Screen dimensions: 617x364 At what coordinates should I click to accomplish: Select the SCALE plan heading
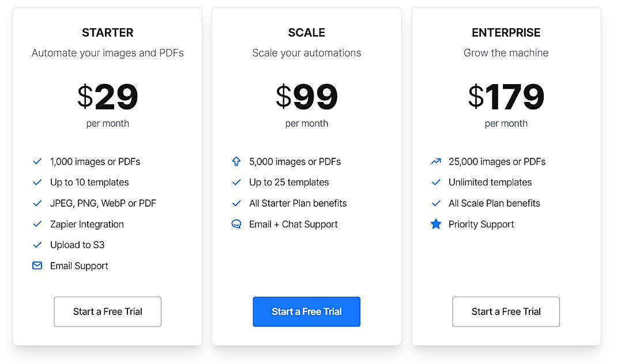pos(306,32)
